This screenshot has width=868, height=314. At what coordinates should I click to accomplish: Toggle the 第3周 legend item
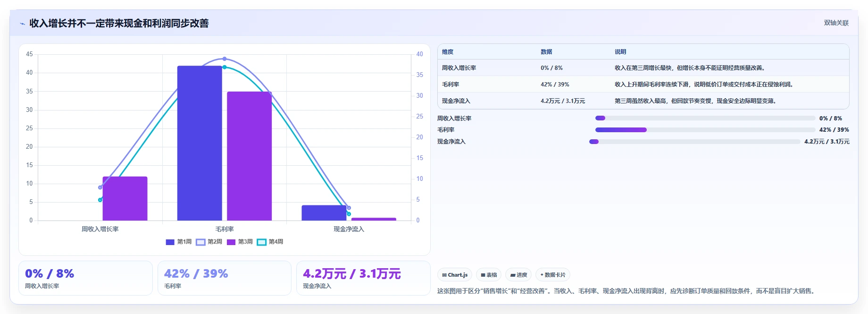tap(240, 242)
